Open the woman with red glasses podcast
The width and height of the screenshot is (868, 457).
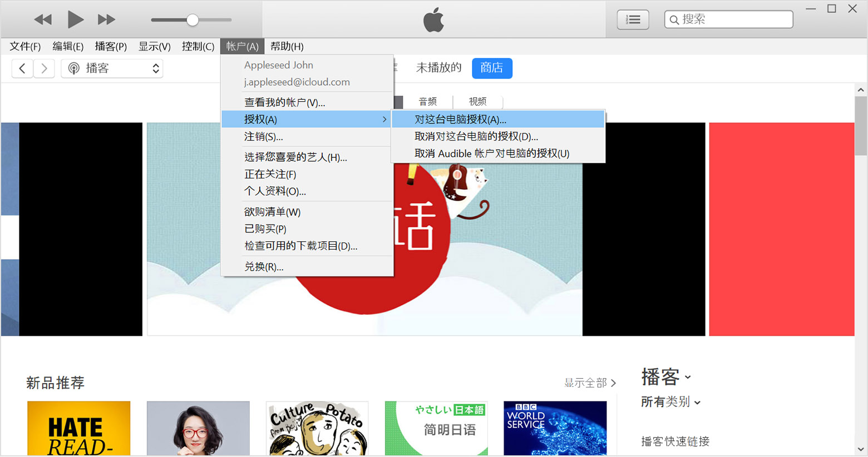(198, 429)
